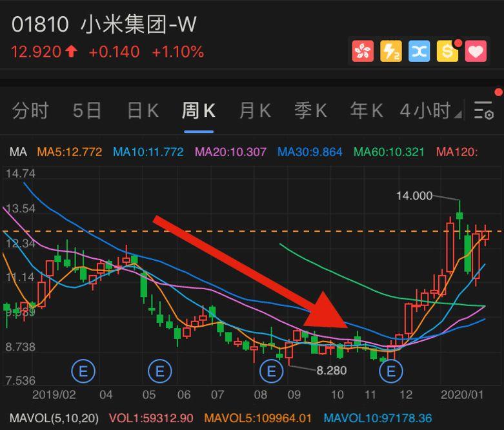Screen dimensions: 504x430
Task: Select the 日K chart tab
Action: point(143,110)
